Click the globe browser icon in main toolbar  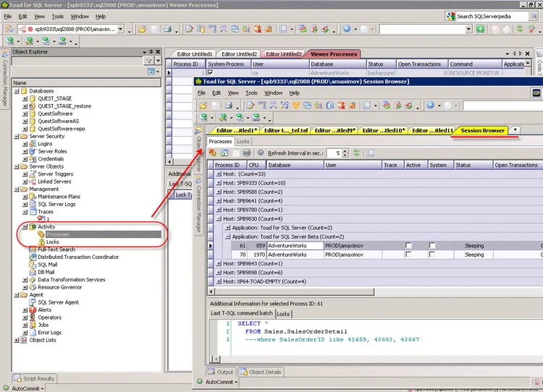pos(346,29)
